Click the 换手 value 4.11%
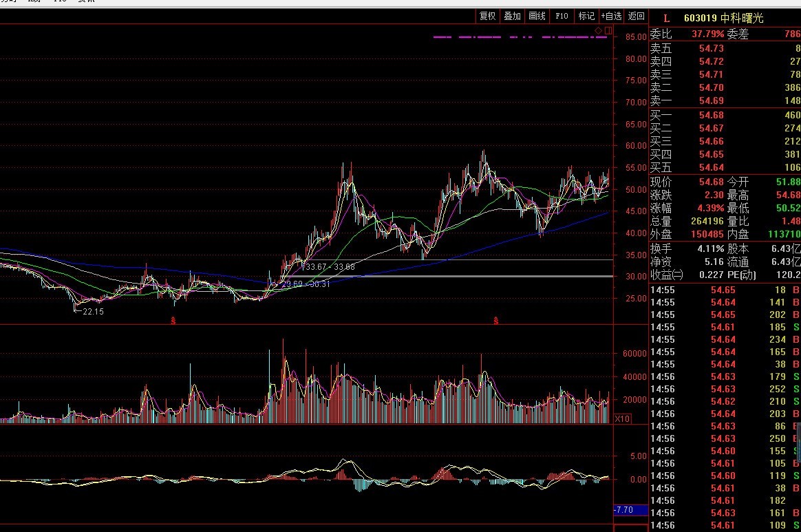Viewport: 801px width, 532px height. (x=711, y=249)
